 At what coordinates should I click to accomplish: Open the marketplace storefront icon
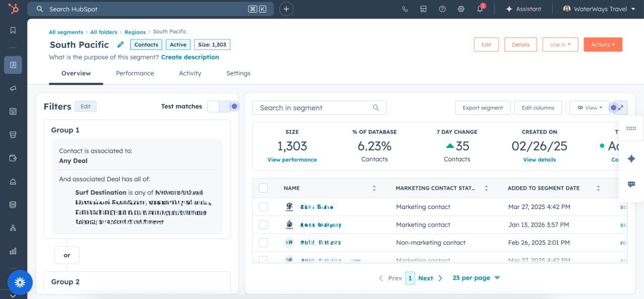[424, 9]
